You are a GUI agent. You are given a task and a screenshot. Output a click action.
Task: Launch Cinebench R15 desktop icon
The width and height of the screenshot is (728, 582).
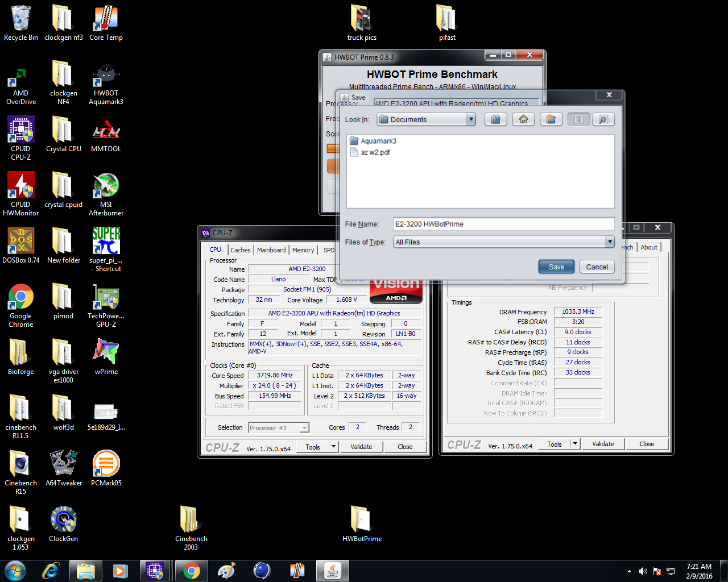21,472
